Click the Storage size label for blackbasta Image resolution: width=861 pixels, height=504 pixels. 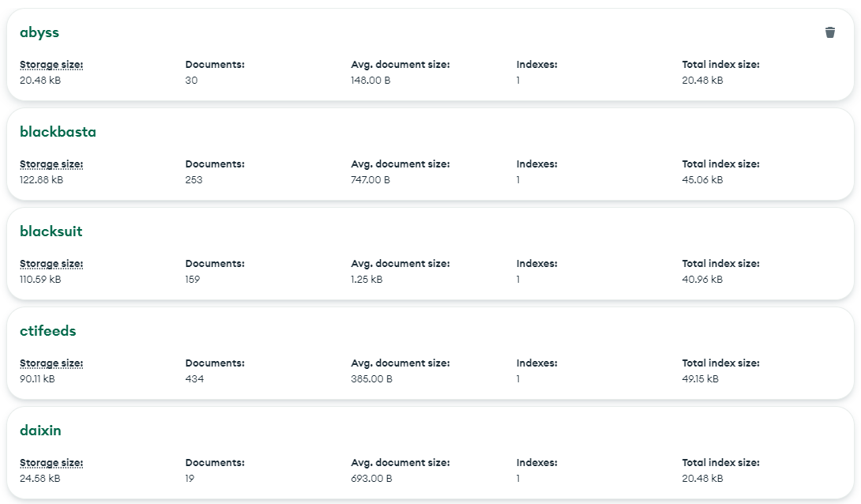[51, 164]
